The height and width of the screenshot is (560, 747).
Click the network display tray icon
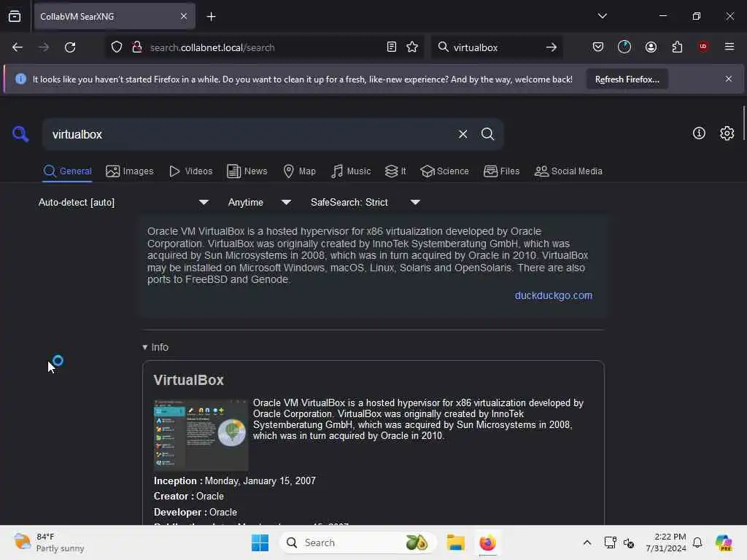point(610,542)
